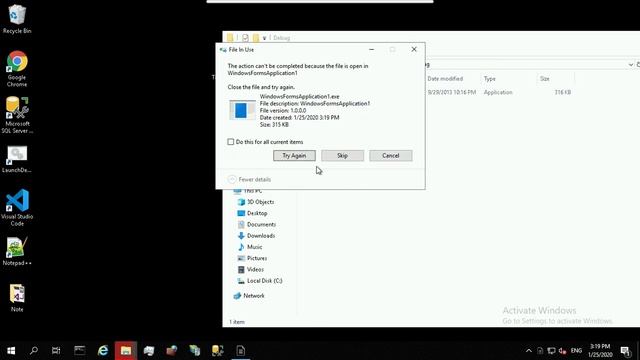Select the file row of type Application
Image resolution: width=640 pixels, height=360 pixels.
click(x=499, y=93)
